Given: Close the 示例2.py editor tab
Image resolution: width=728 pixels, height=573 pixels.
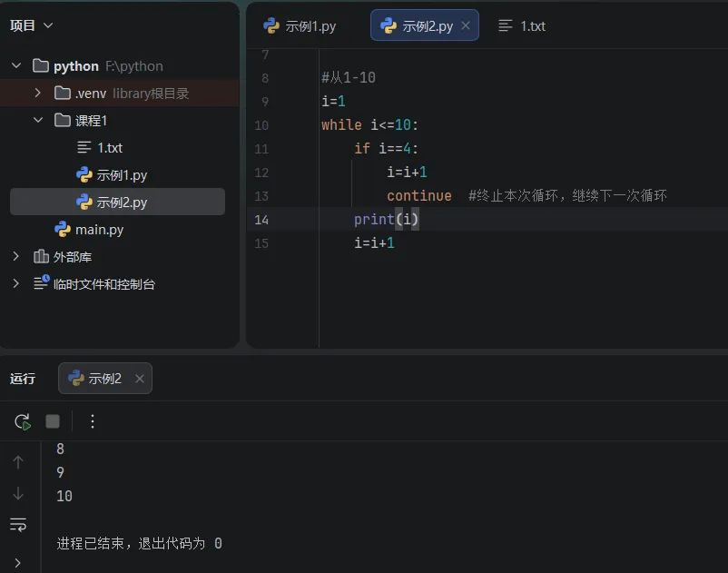Looking at the screenshot, I should (466, 25).
